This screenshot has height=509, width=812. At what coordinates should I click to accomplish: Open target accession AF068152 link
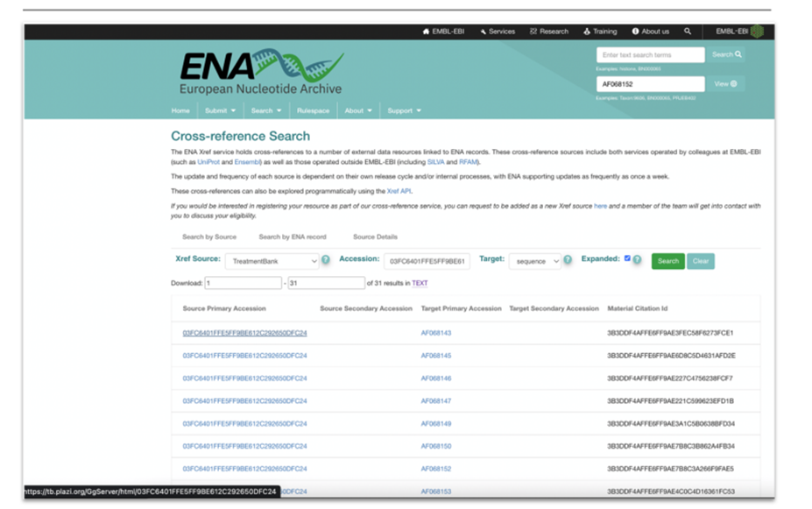tap(436, 469)
